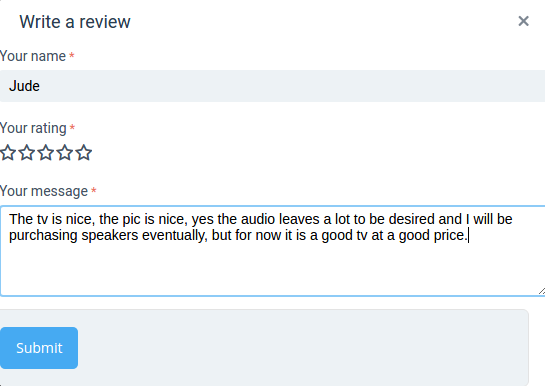The height and width of the screenshot is (386, 545).
Task: Close the Write a review dialog
Action: (x=523, y=21)
